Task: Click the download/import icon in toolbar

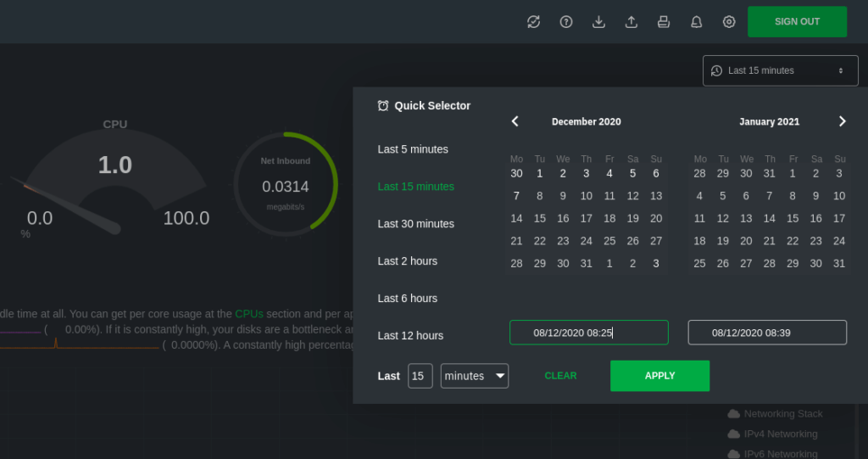Action: pyautogui.click(x=598, y=22)
